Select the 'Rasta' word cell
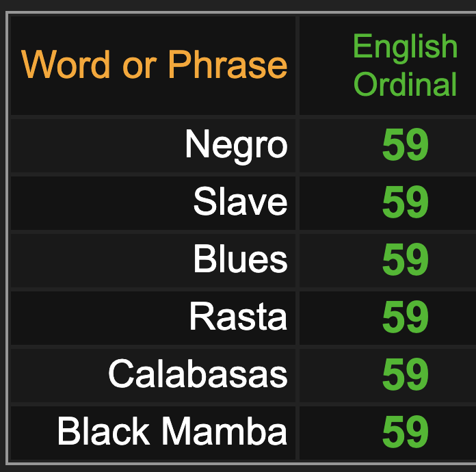476x472 pixels. click(153, 318)
